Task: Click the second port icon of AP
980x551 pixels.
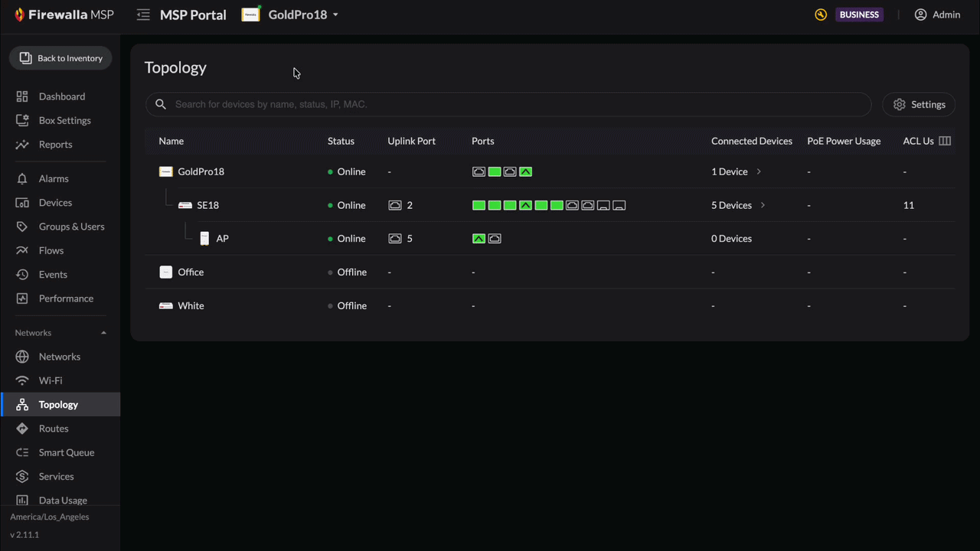Action: coord(495,239)
